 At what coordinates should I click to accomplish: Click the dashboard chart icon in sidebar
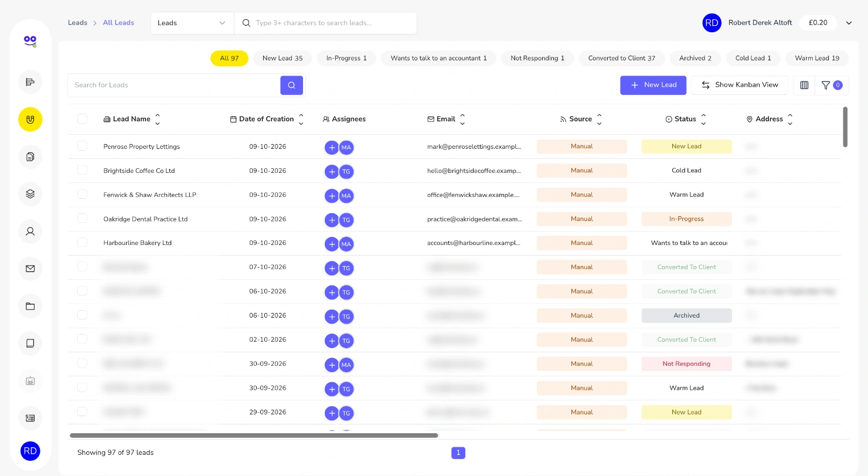pos(30,82)
